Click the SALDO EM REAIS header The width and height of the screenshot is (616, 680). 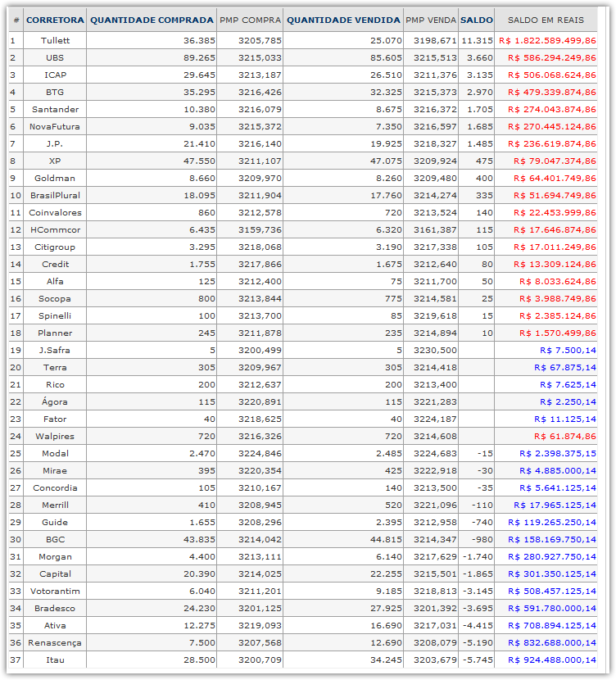[546, 20]
